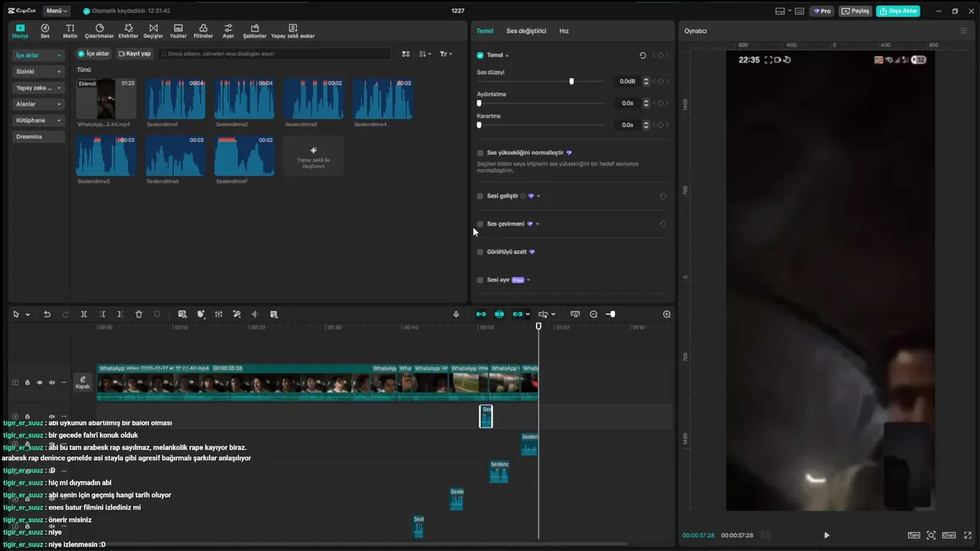Click the Paylaş share button
980x551 pixels.
point(855,11)
